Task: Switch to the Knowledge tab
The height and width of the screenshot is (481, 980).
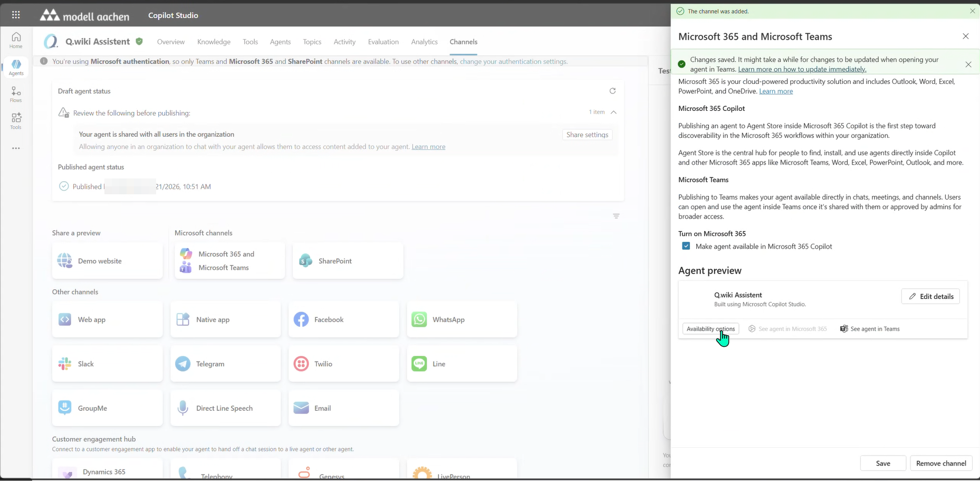Action: [x=214, y=42]
